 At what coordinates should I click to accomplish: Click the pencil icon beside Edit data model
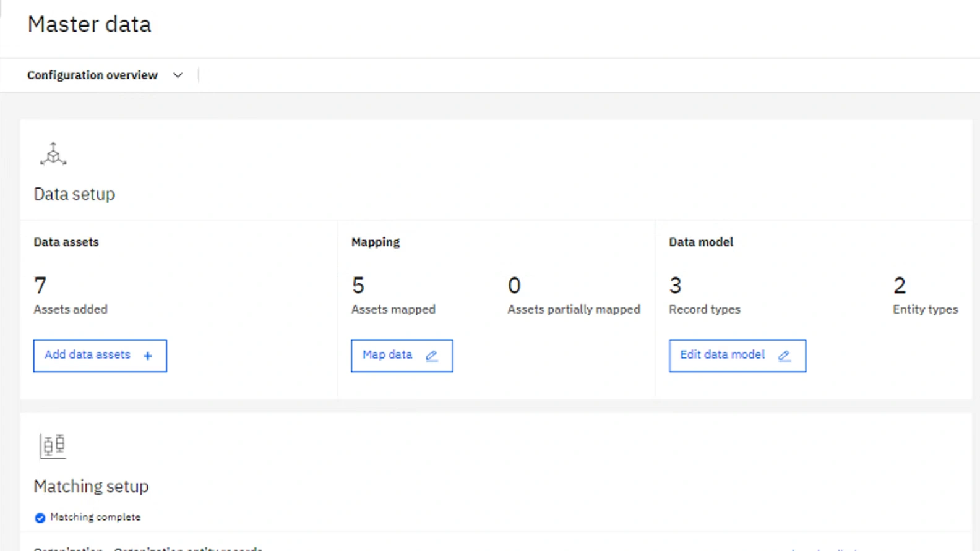click(784, 356)
